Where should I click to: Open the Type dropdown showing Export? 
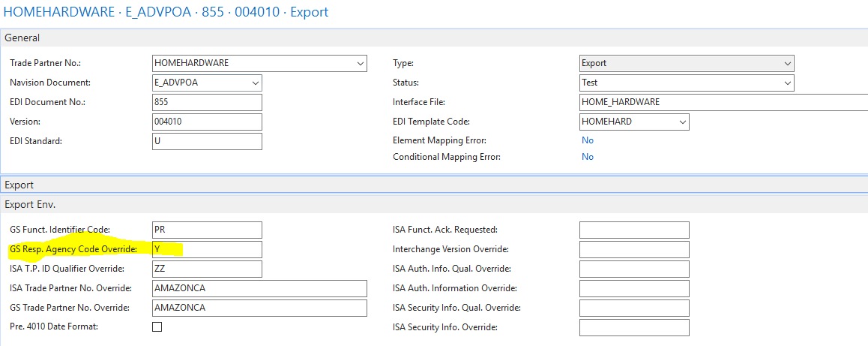point(788,63)
